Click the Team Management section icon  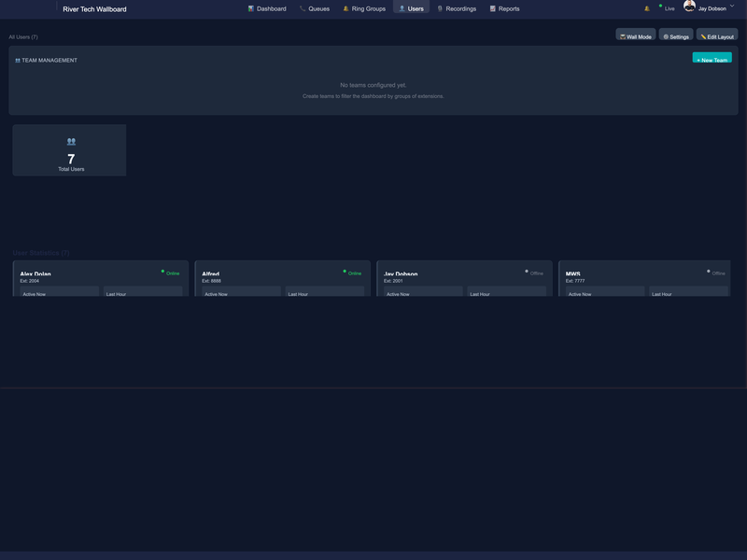(18, 61)
